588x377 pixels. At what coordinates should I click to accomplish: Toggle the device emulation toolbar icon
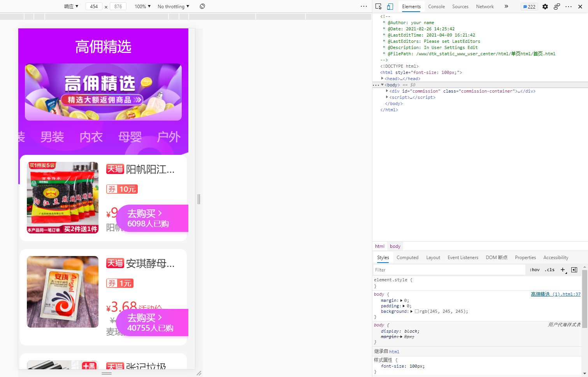coord(390,7)
